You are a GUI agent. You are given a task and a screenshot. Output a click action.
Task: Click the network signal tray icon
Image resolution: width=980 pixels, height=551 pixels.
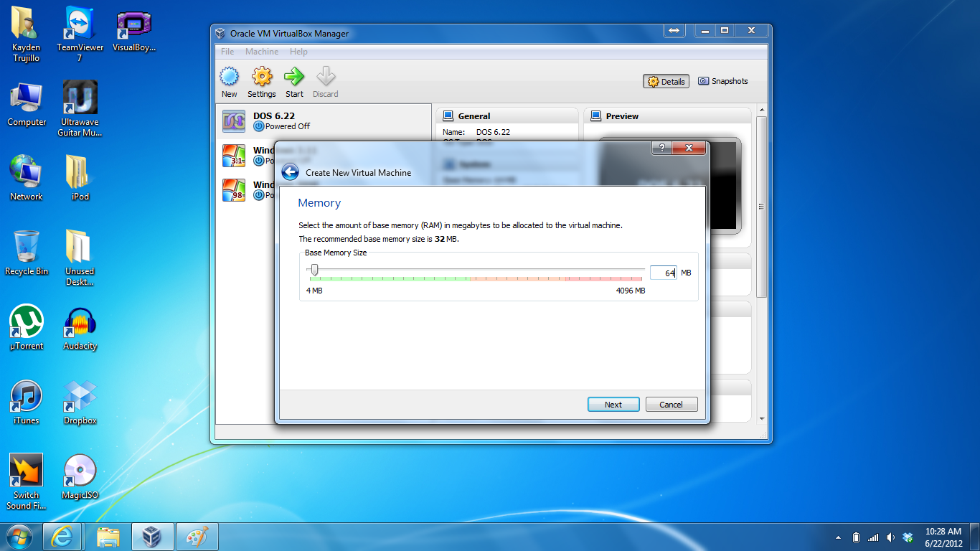pos(873,537)
